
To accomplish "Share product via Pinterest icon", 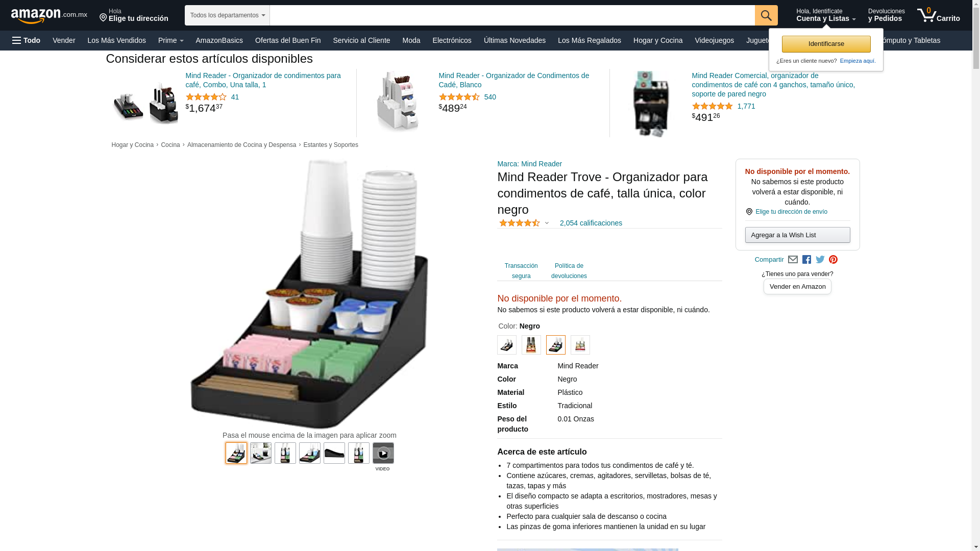I will click(x=834, y=260).
